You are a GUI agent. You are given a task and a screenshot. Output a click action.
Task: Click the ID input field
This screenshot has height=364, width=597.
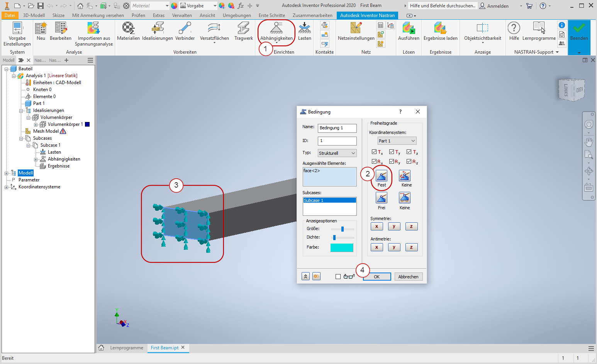pos(337,141)
